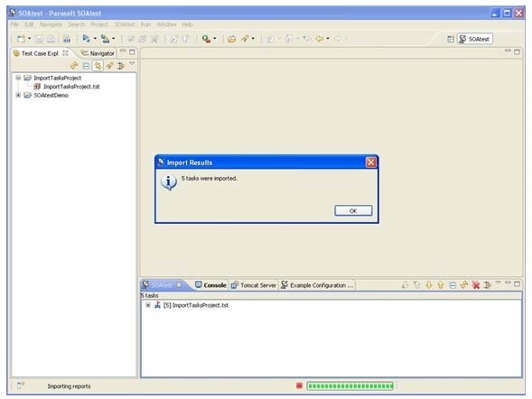
Task: Close the Import Results dialog with X
Action: [371, 162]
